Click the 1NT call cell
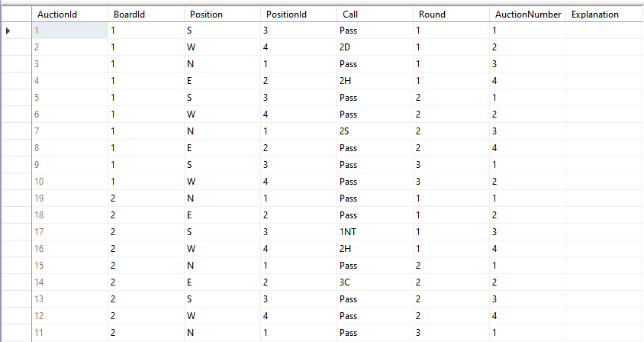Viewport: 644px width, 342px height. click(x=375, y=232)
